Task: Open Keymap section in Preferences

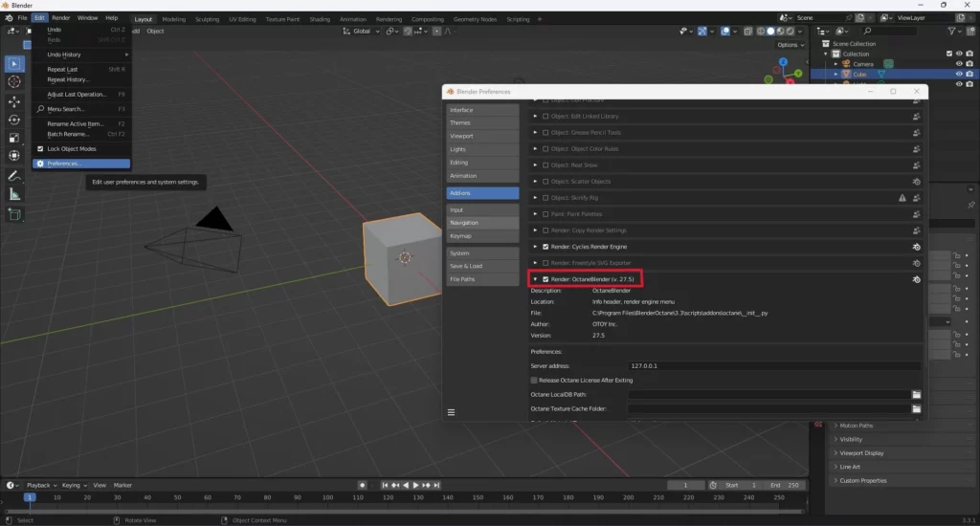Action: (x=482, y=236)
